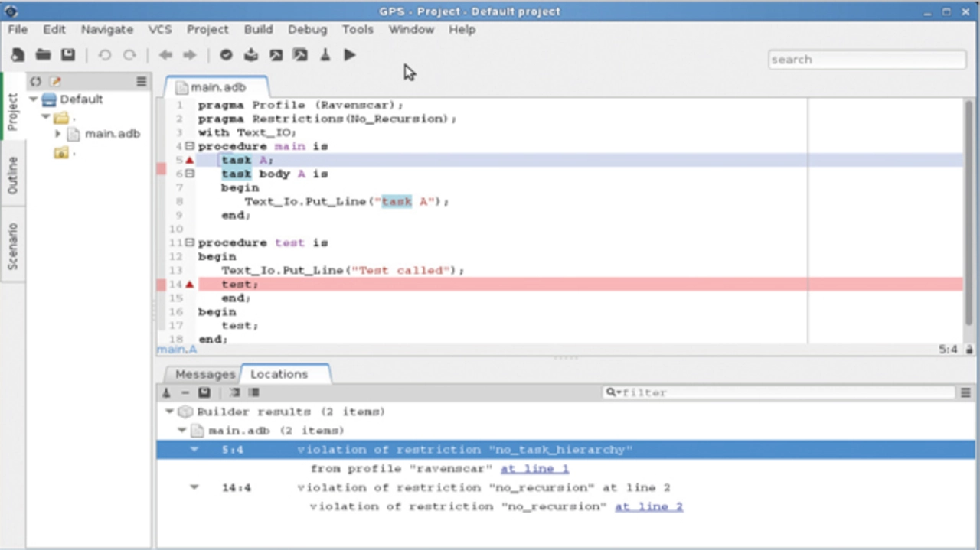Click the clean broom icon in toolbar
Image resolution: width=980 pixels, height=550 pixels.
(x=325, y=55)
